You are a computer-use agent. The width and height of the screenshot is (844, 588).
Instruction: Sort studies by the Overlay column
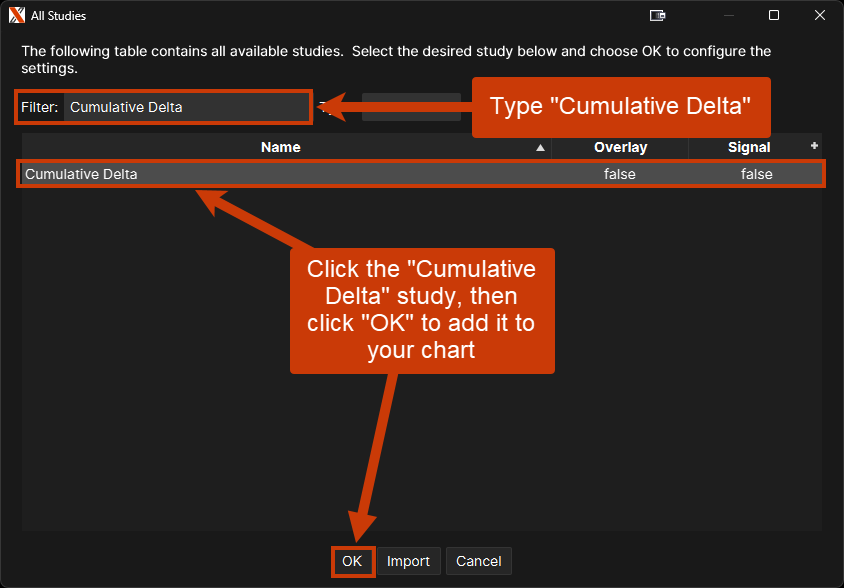coord(620,147)
